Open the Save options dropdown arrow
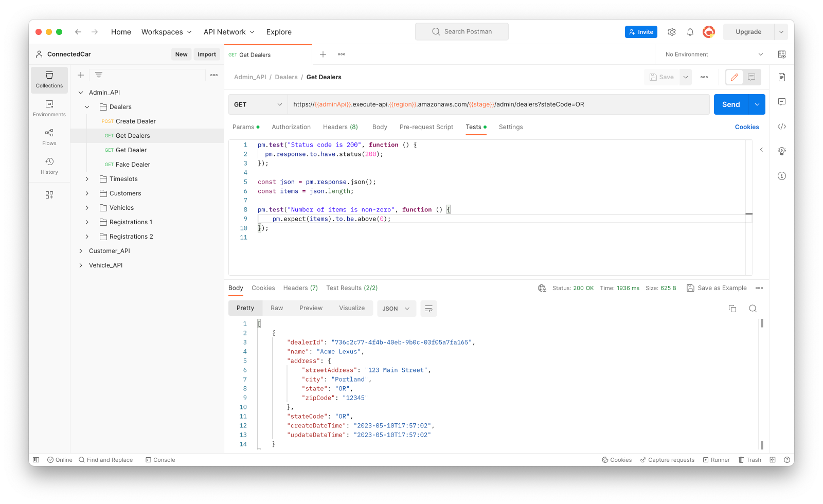 point(686,77)
